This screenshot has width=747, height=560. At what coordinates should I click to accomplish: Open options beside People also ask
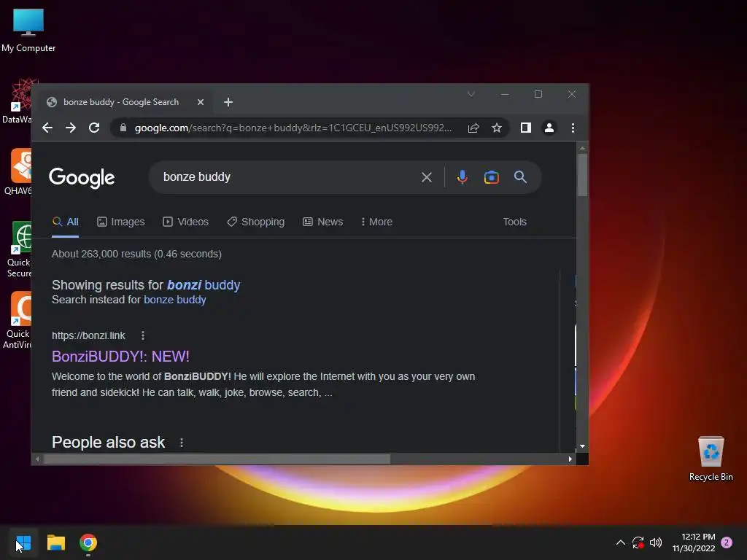(x=182, y=443)
